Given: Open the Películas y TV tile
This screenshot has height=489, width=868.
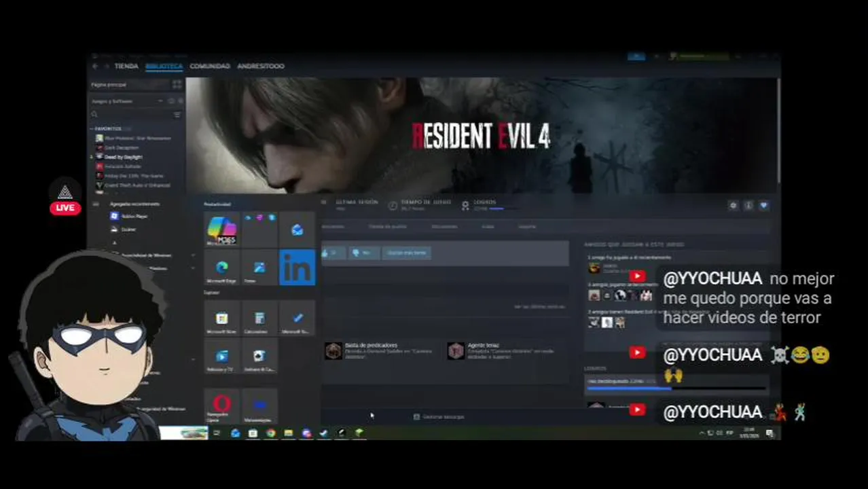Looking at the screenshot, I should pyautogui.click(x=221, y=356).
